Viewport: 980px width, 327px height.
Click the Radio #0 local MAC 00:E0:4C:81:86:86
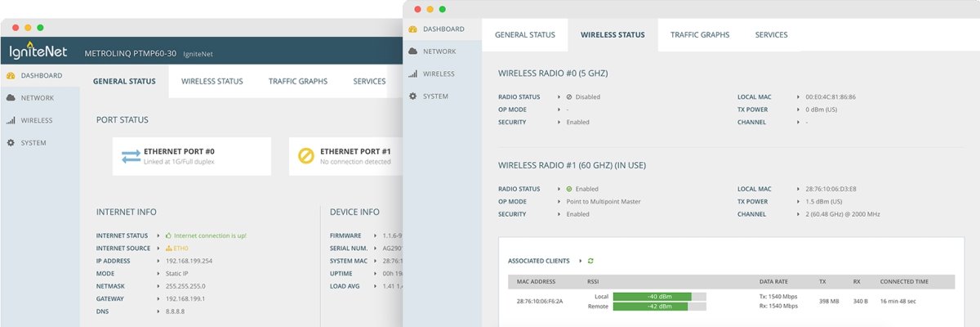click(831, 96)
